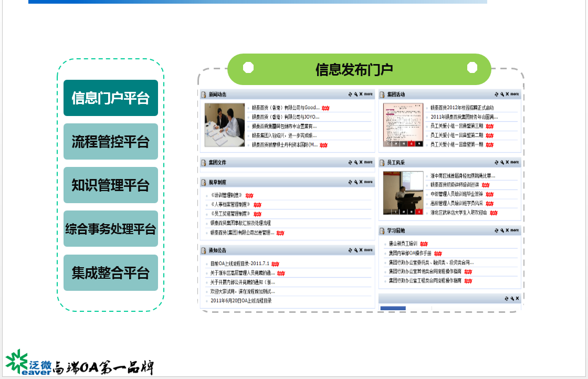Screen dimensions: 588x379
Task: Click the document icon beside 学习园地 title
Action: coord(382,230)
